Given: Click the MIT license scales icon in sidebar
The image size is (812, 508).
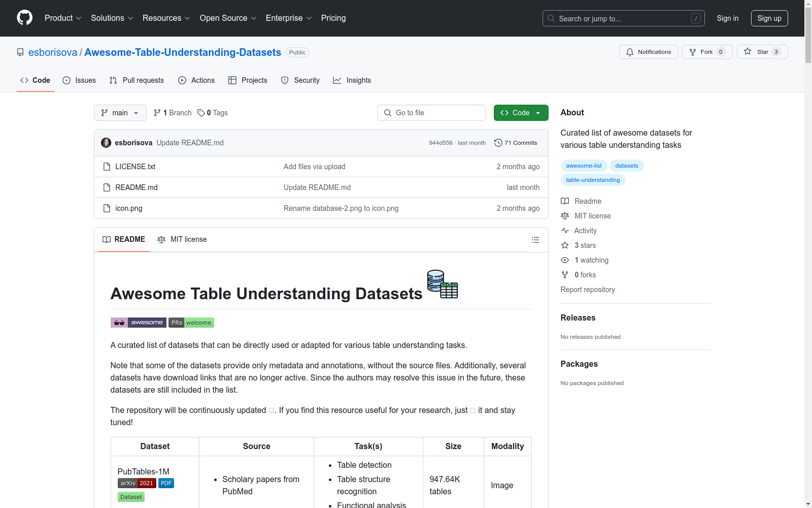Looking at the screenshot, I should click(564, 216).
